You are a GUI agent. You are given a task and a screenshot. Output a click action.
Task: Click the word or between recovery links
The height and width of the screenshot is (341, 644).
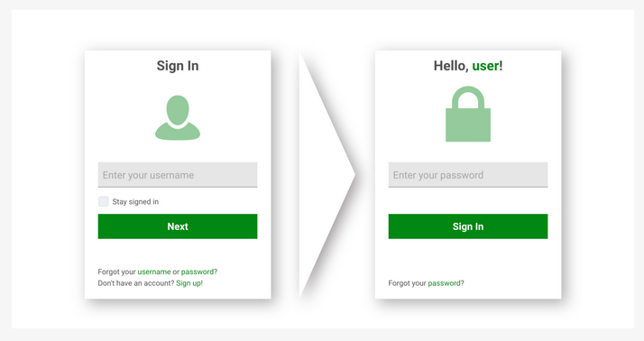pyautogui.click(x=176, y=272)
